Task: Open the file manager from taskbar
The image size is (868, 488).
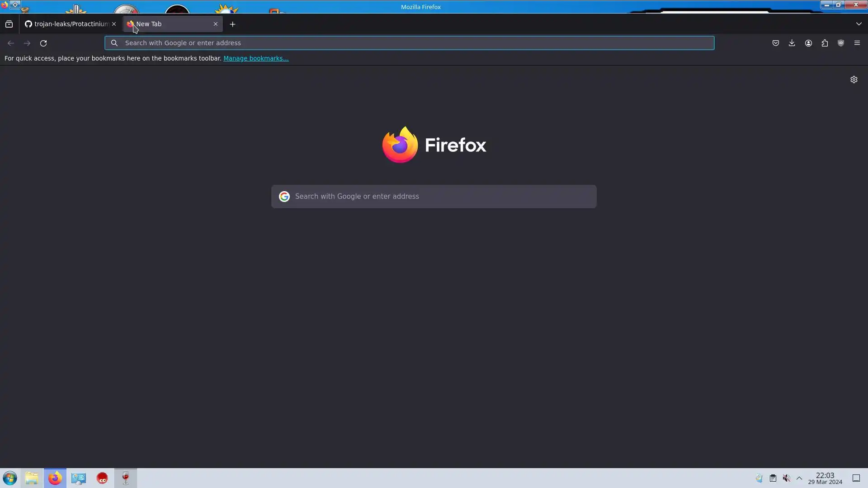Action: click(32, 478)
